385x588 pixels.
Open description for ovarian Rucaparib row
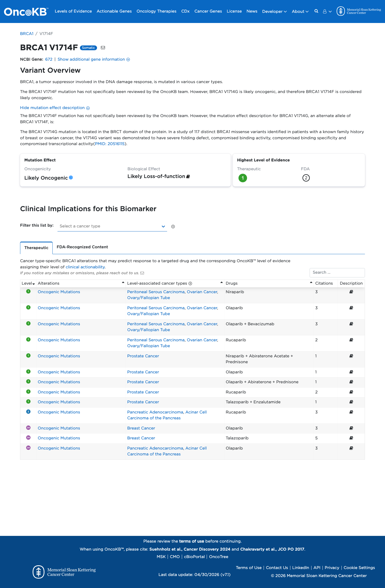[x=351, y=340]
